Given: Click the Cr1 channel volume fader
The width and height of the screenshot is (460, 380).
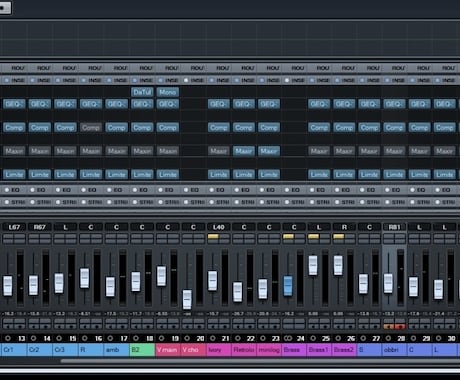Looking at the screenshot, I should tap(8, 286).
